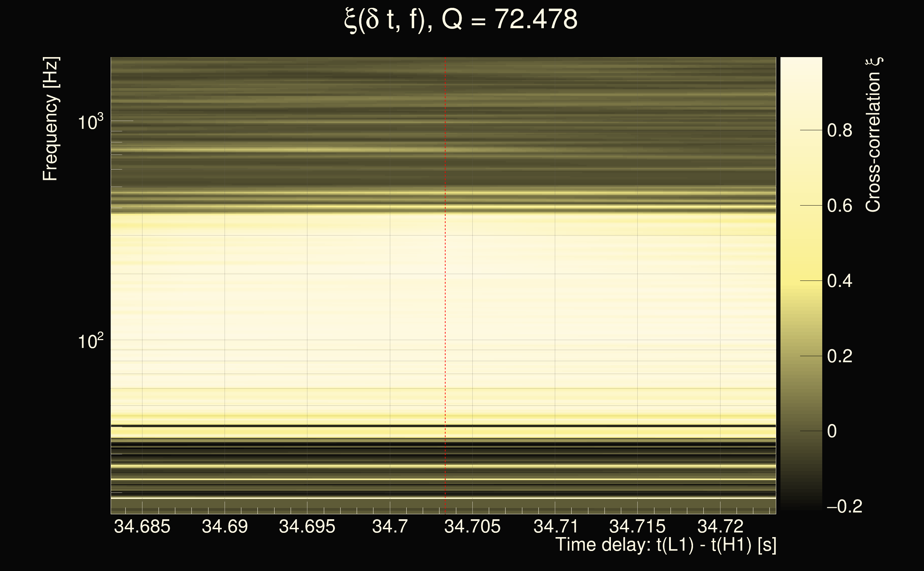Click the 34.715 x-axis tick label

(637, 526)
